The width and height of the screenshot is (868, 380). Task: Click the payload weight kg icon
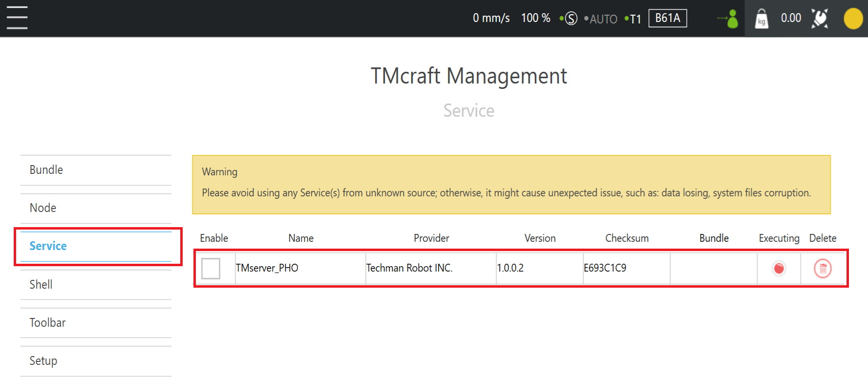click(762, 19)
